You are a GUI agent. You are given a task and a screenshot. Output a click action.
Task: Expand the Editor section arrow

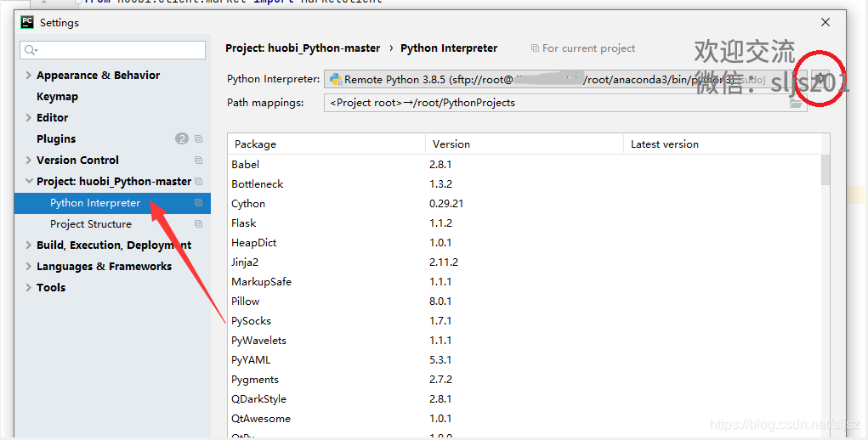pos(28,117)
